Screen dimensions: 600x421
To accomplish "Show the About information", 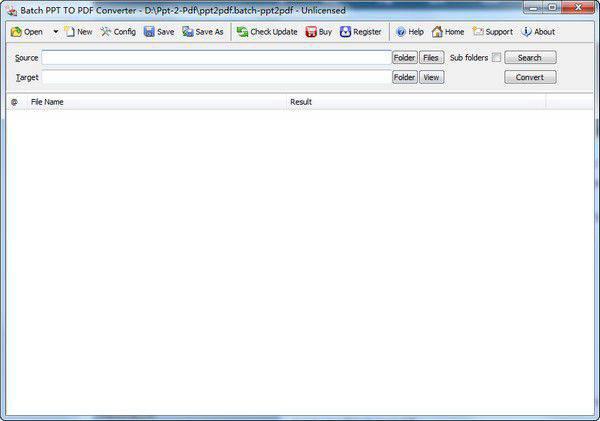I will click(x=538, y=32).
